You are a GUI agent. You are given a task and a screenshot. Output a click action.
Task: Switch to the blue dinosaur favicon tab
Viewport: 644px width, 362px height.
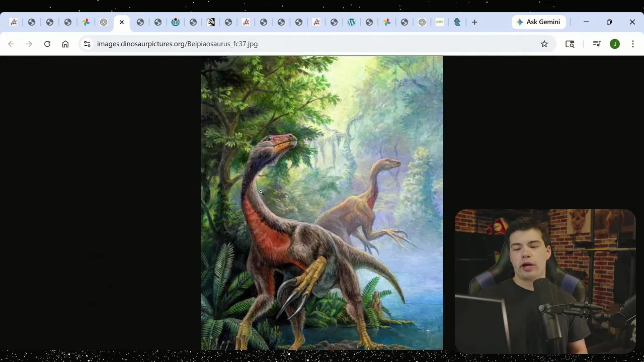point(457,22)
